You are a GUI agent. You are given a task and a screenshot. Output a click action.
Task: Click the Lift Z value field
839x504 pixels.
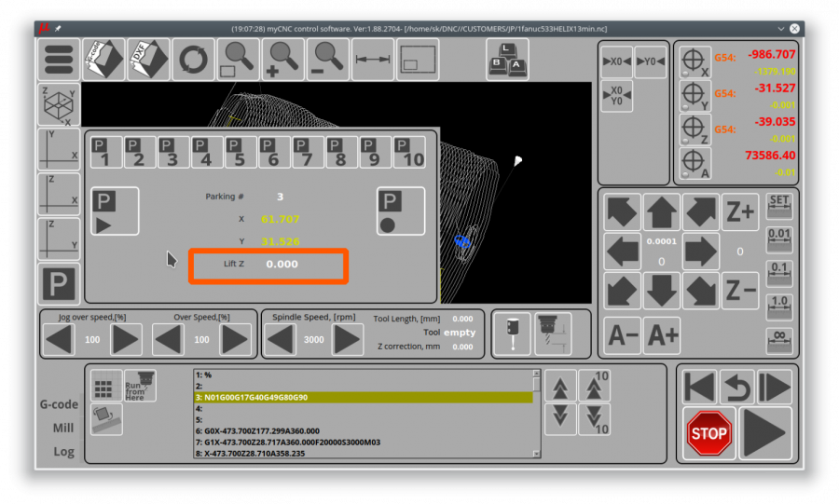coord(282,265)
